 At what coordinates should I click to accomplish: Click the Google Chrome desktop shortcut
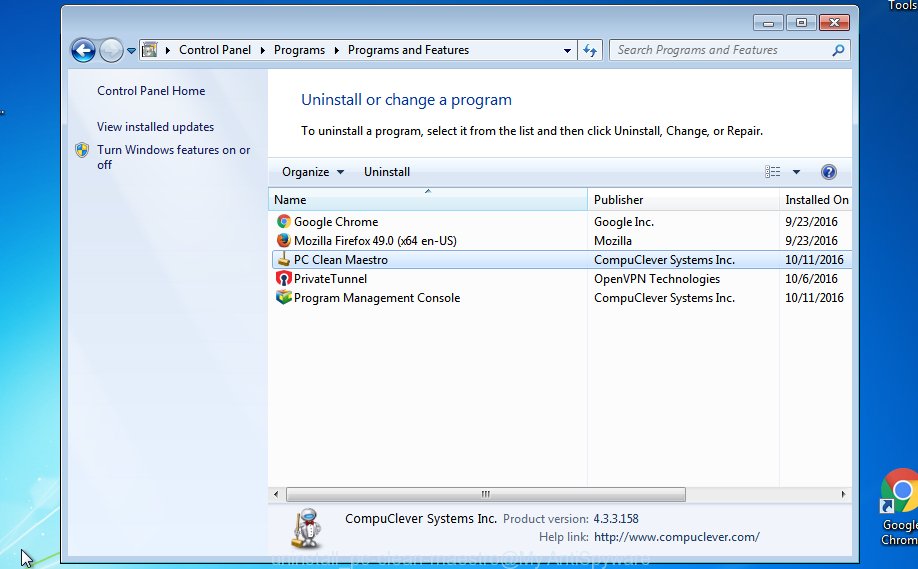click(x=899, y=507)
